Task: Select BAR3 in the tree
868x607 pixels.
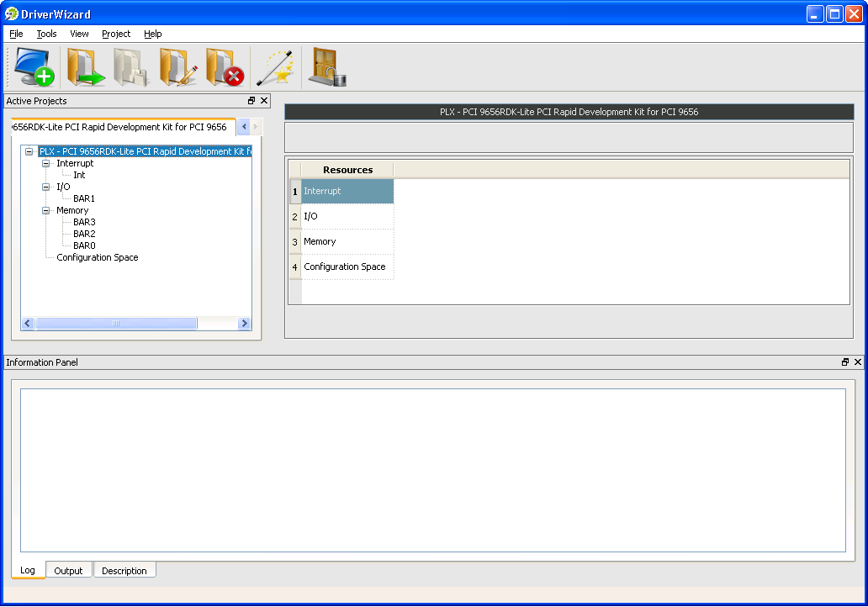Action: (84, 222)
